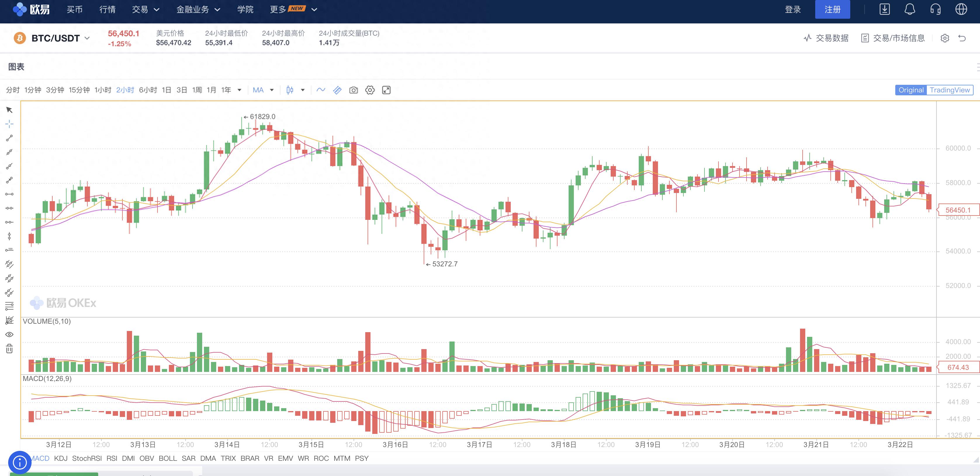980x476 pixels.
Task: Click the screenshot camera icon in chart toolbar
Action: (354, 90)
